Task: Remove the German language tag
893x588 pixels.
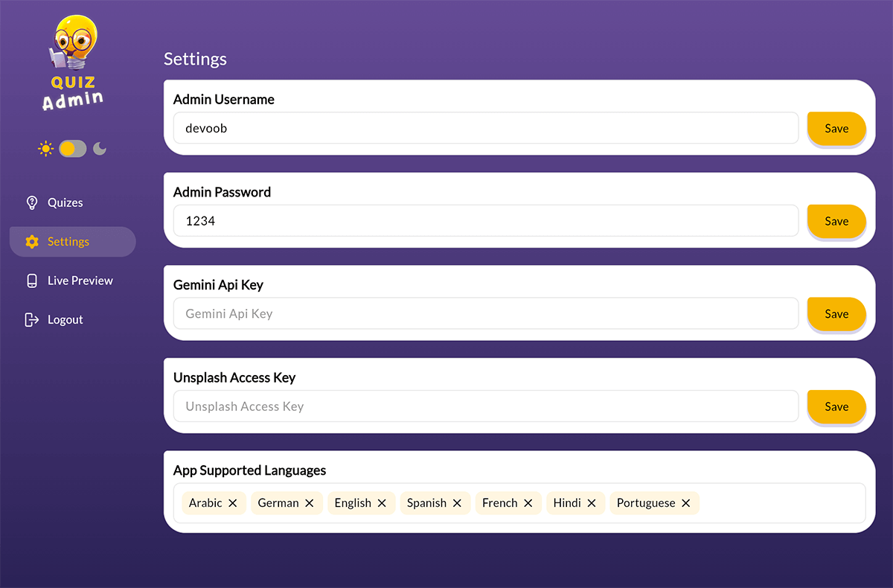Action: coord(310,503)
